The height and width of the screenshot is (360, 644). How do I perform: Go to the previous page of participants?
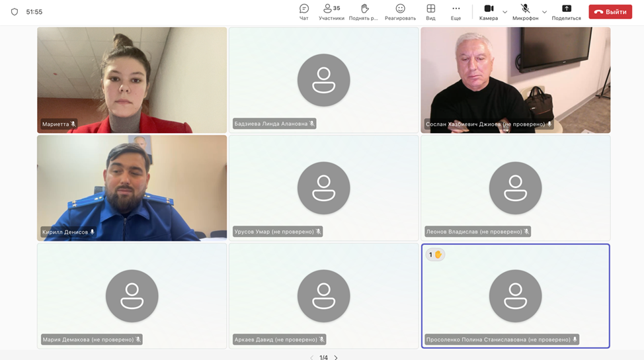[311, 357]
